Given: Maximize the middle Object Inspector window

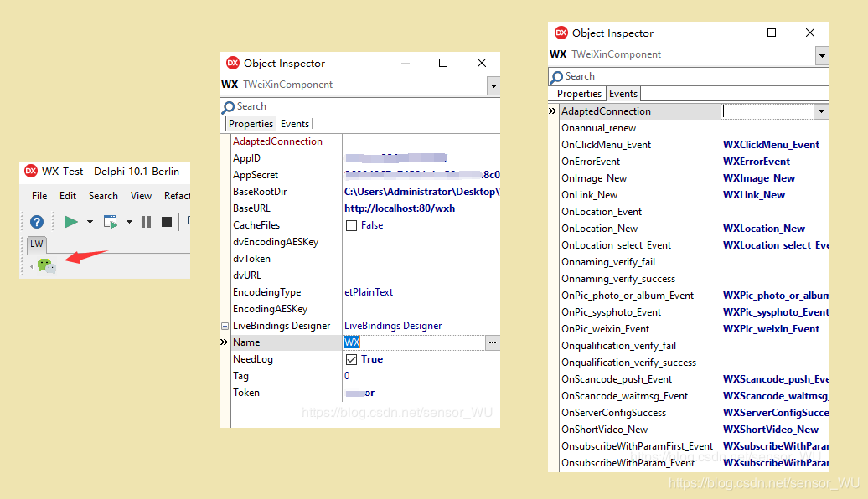Looking at the screenshot, I should (443, 63).
